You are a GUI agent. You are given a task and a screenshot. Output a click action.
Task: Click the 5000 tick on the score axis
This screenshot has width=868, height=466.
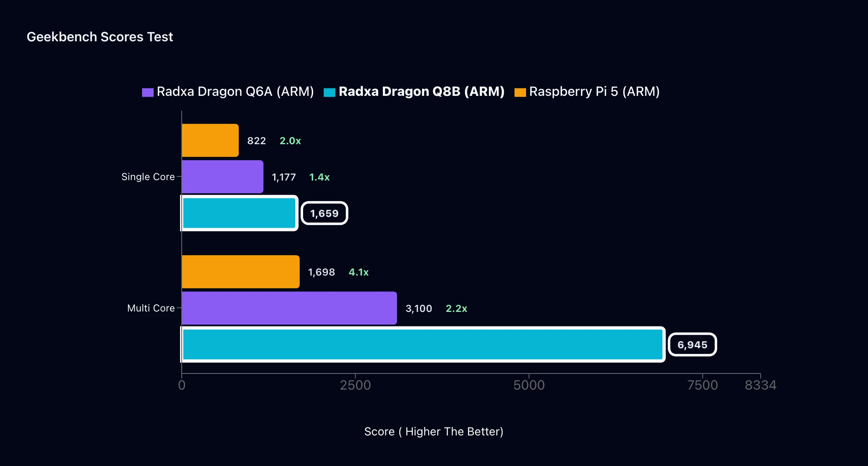click(x=529, y=385)
